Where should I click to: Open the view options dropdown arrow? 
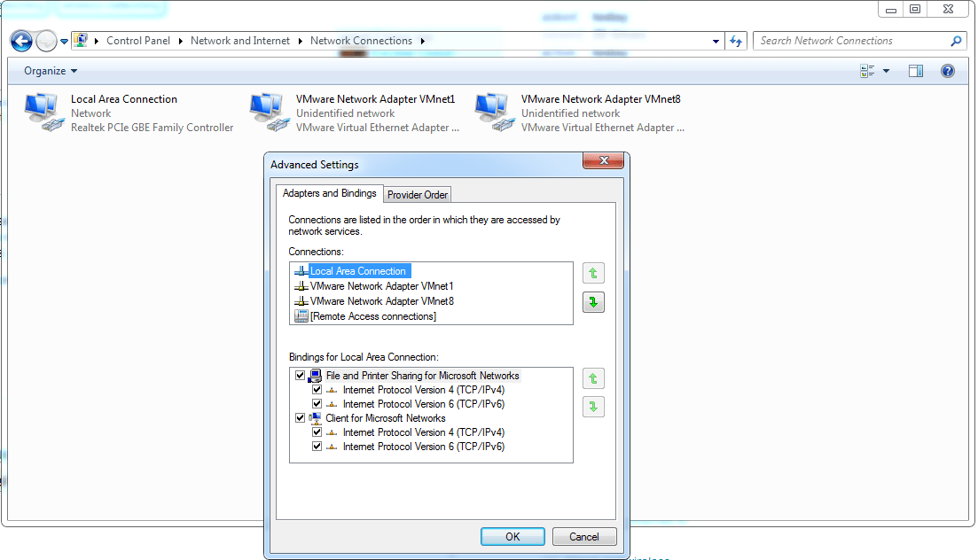886,71
